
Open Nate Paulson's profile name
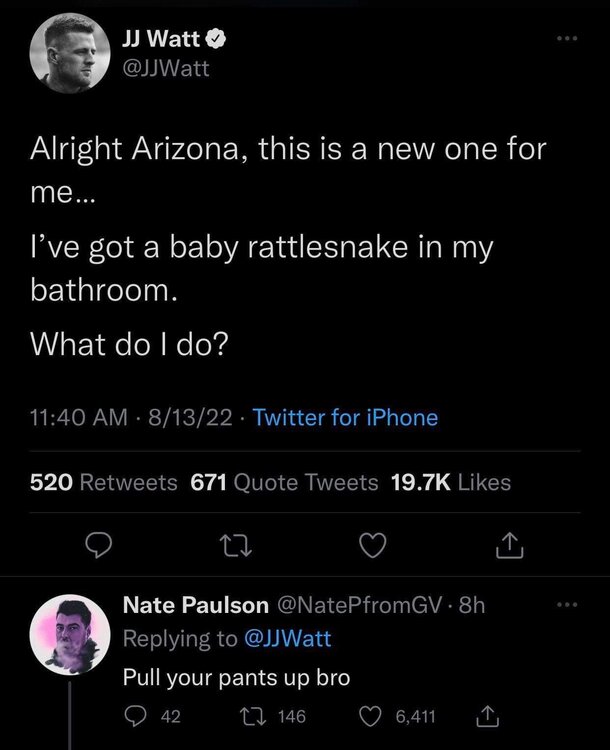tap(194, 605)
